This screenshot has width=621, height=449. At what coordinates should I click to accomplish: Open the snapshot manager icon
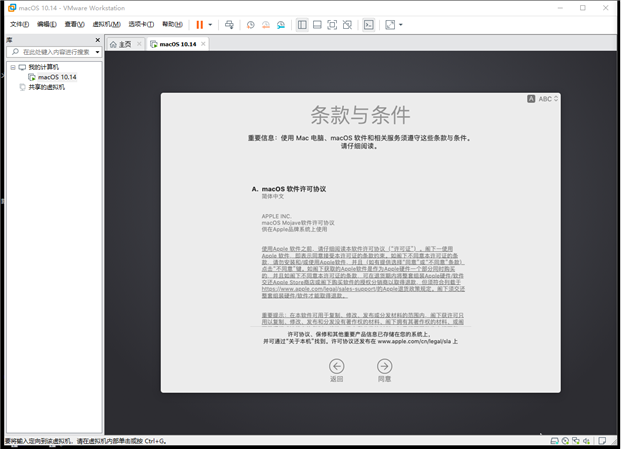click(281, 25)
